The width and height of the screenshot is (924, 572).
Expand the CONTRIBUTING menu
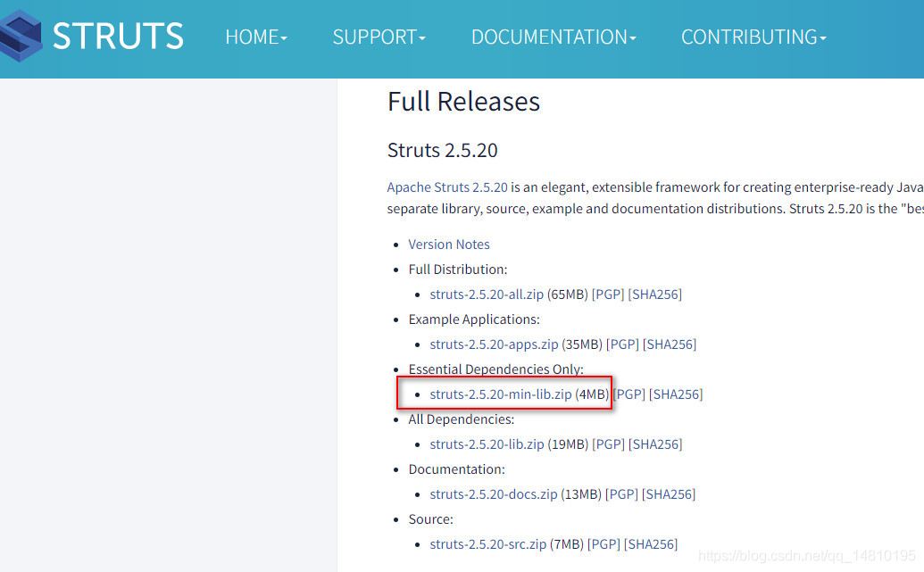click(753, 37)
